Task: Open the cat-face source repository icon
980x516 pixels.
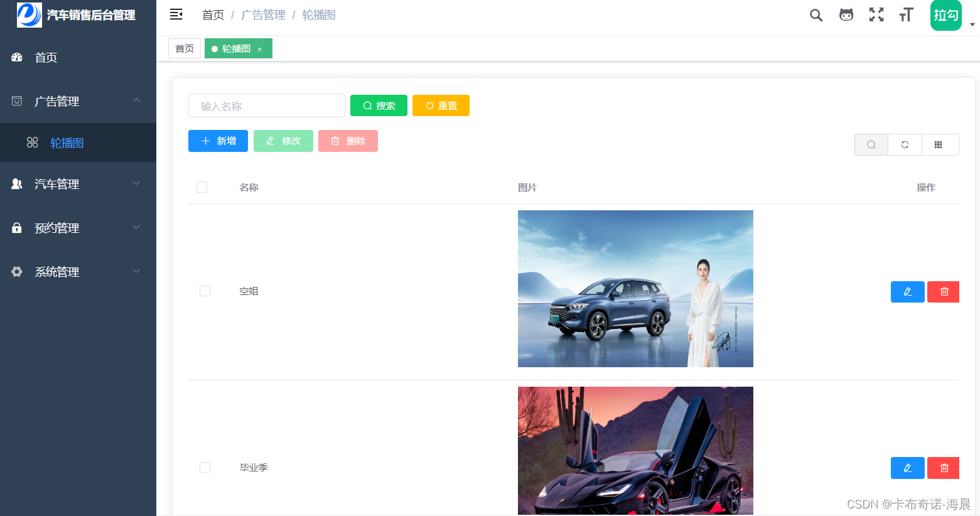Action: [846, 15]
